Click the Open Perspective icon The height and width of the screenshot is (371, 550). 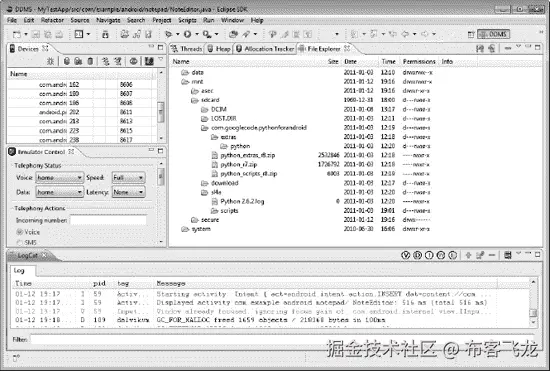click(x=471, y=34)
